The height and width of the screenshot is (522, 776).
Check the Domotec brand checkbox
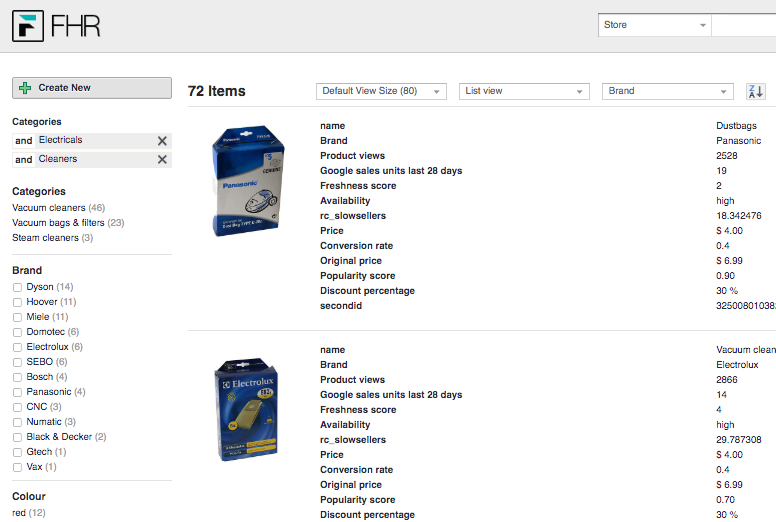(x=17, y=332)
